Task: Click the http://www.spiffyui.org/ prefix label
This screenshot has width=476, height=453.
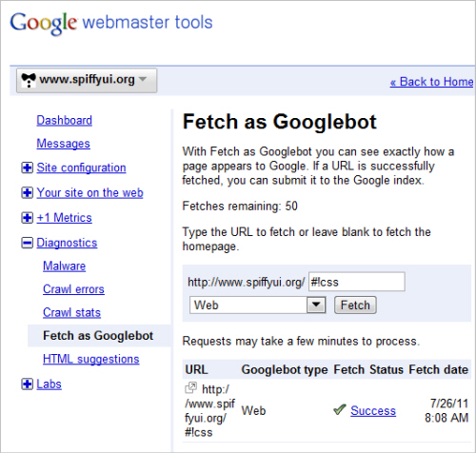Action: pyautogui.click(x=247, y=282)
